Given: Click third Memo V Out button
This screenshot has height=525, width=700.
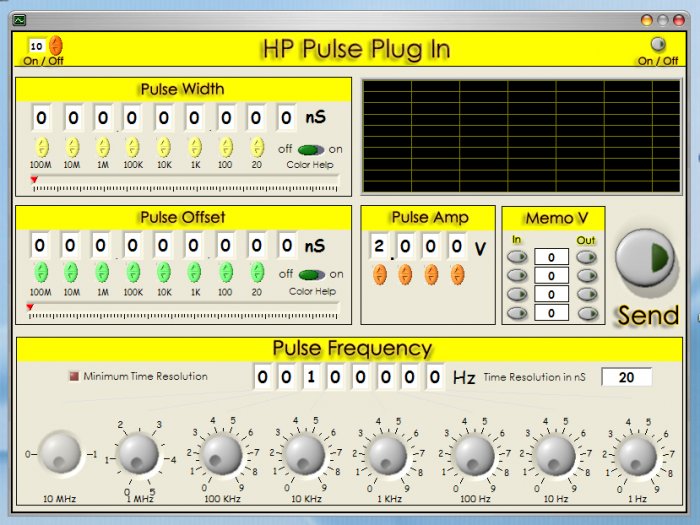Looking at the screenshot, I should [587, 294].
